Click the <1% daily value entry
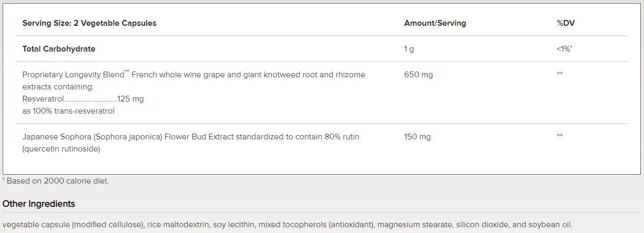The height and width of the screenshot is (233, 644). tap(564, 49)
